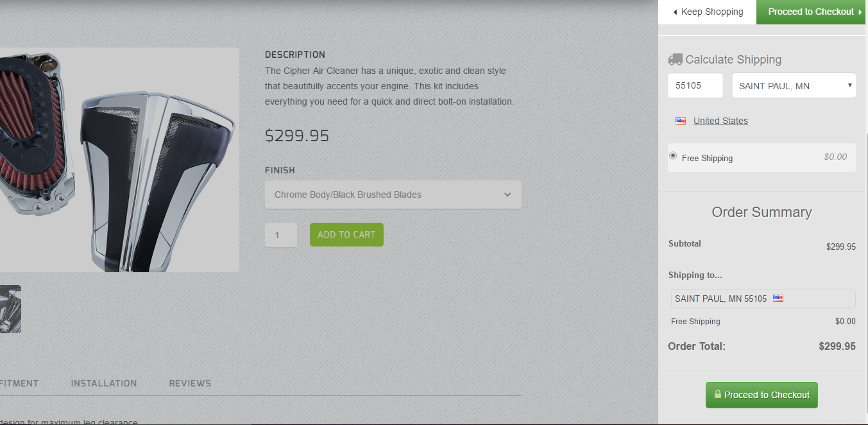
Task: Select the small product thumbnail image
Action: (10, 309)
